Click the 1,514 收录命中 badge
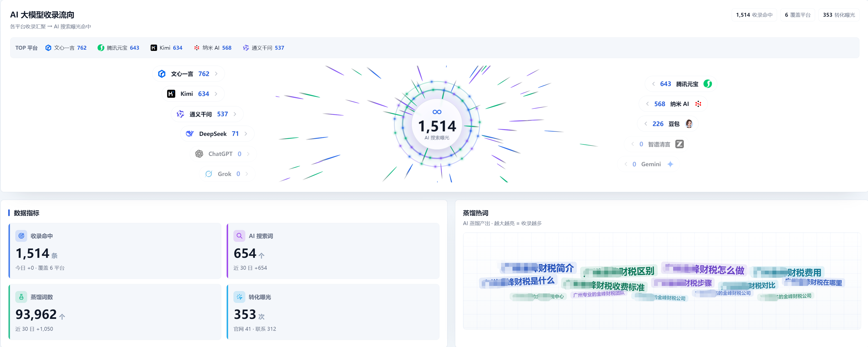 [754, 15]
